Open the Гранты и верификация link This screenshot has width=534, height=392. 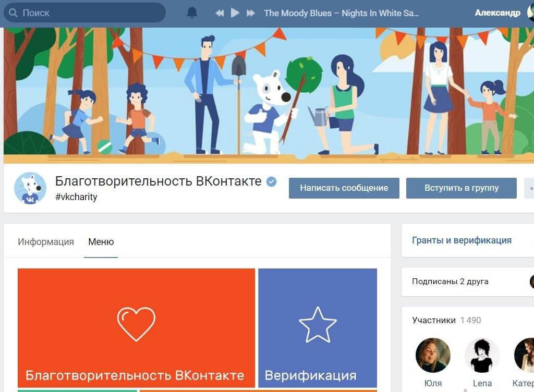click(462, 240)
